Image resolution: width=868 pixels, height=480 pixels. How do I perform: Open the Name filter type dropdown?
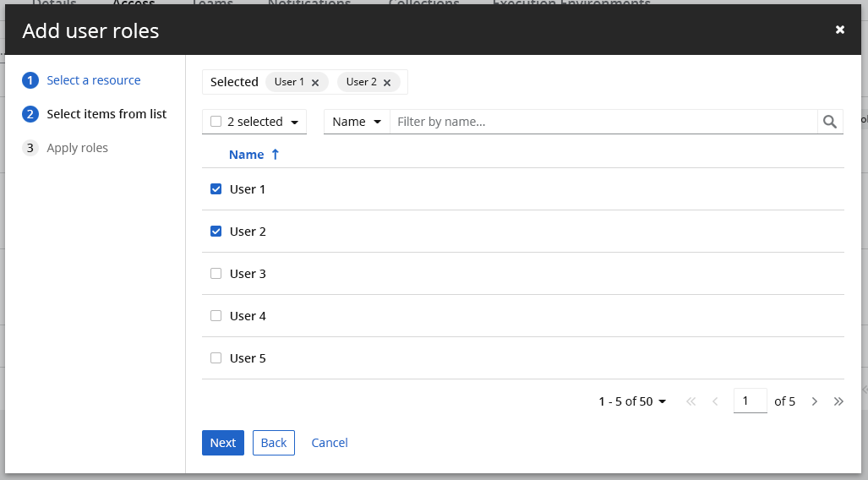coord(357,122)
